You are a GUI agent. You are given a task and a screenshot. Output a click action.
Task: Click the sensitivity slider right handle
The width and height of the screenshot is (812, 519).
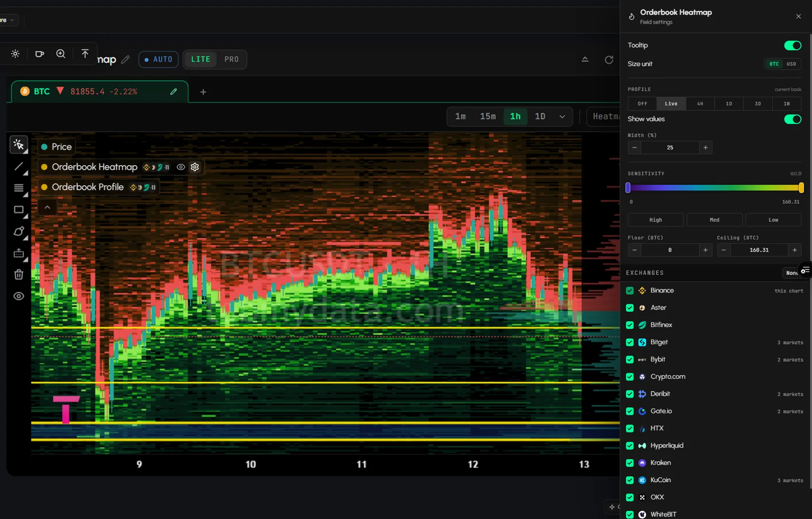coord(801,187)
